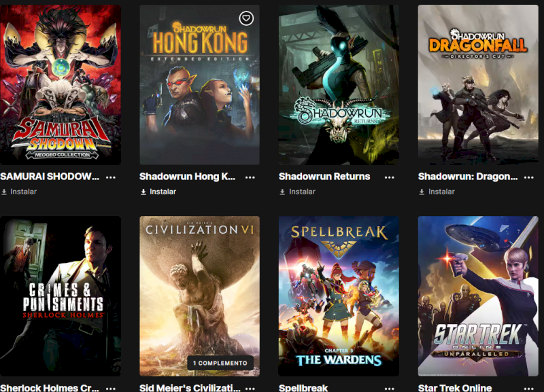This screenshot has width=544, height=392.
Task: Select the Spellbreak cover art
Action: (x=339, y=296)
